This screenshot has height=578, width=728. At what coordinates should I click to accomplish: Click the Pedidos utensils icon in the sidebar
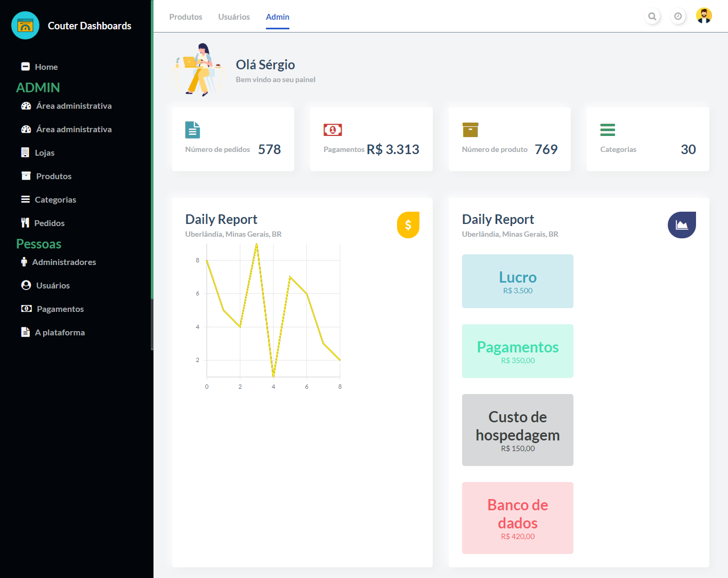[26, 222]
